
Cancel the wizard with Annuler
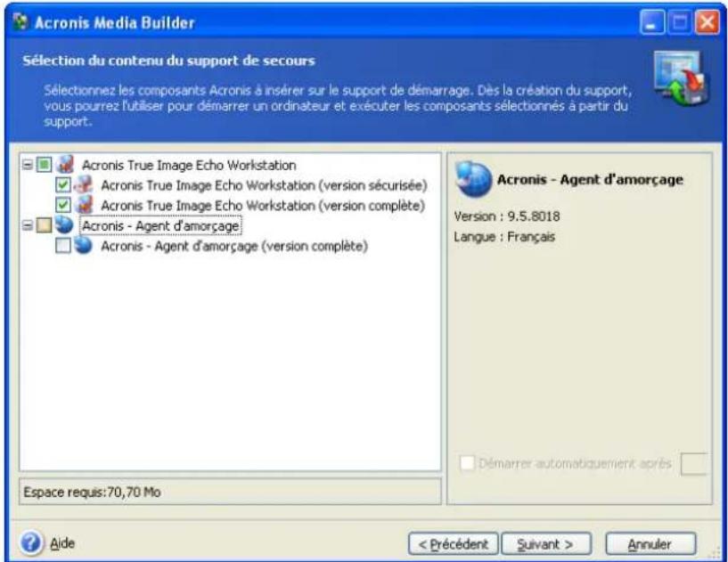click(x=650, y=543)
